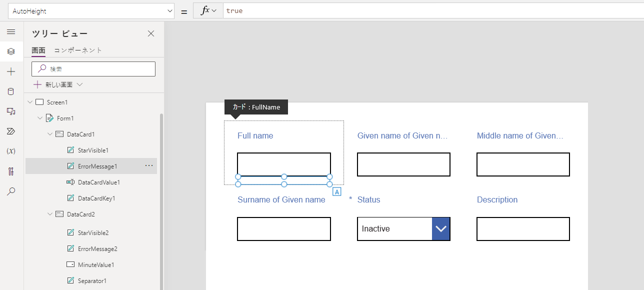Click the Description label
Image resolution: width=644 pixels, height=290 pixels.
[497, 199]
